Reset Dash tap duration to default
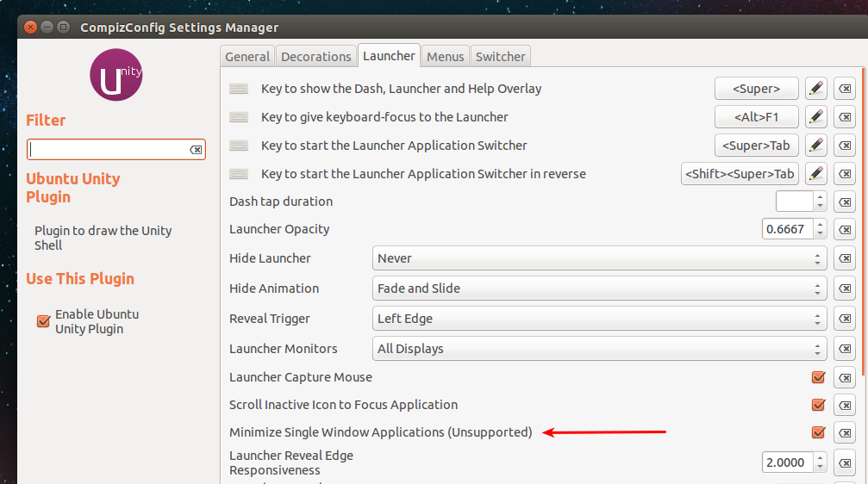This screenshot has width=868, height=484. tap(845, 202)
